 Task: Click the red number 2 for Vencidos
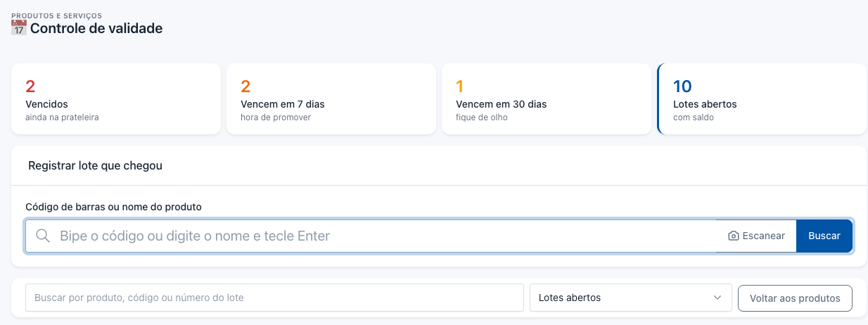coord(30,87)
